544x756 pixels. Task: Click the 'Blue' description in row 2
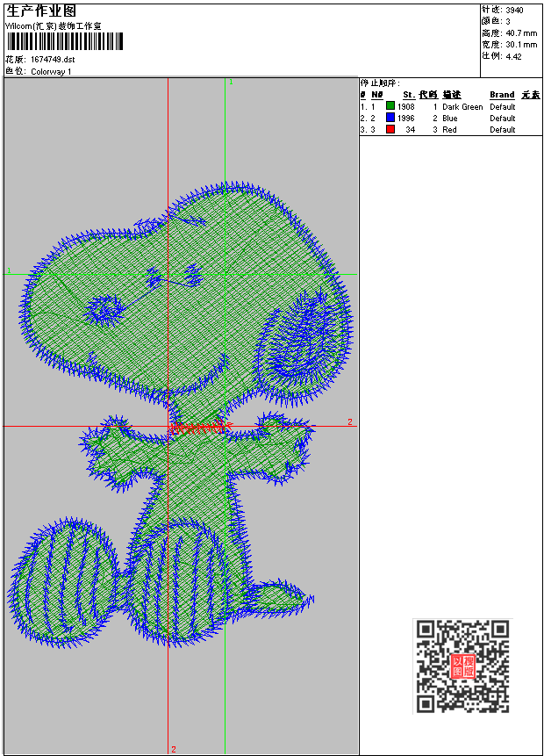(450, 119)
